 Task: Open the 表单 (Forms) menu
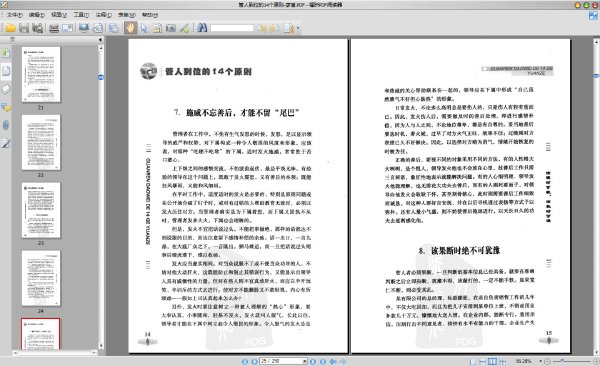point(127,15)
